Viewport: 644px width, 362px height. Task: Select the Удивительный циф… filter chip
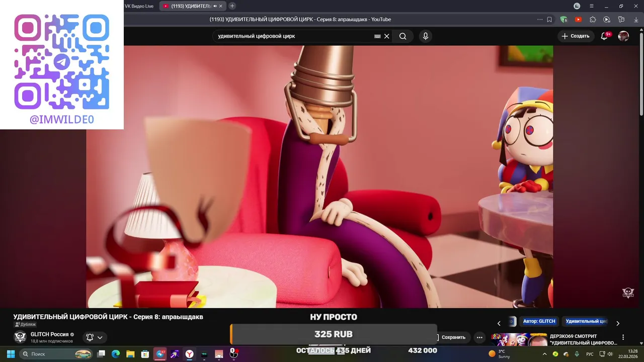click(x=586, y=321)
